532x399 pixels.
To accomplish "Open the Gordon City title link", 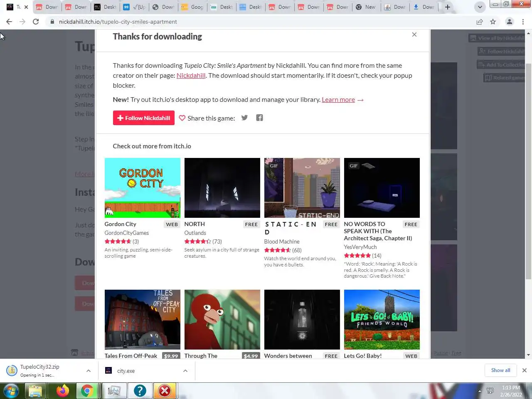I will [x=120, y=224].
